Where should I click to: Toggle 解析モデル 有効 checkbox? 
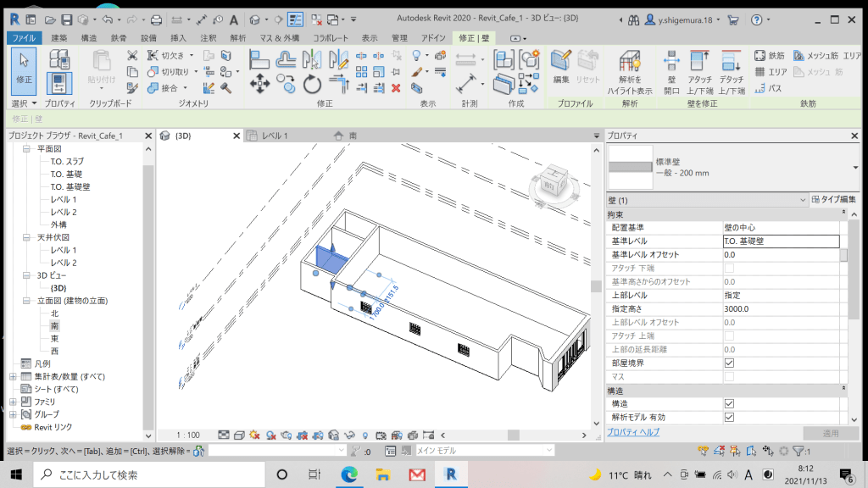click(x=728, y=417)
